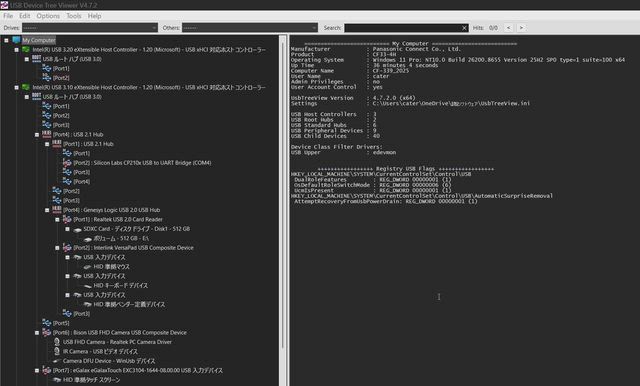Click 'USB Host Controllers' line in details
640x386 pixels.
tap(333, 114)
